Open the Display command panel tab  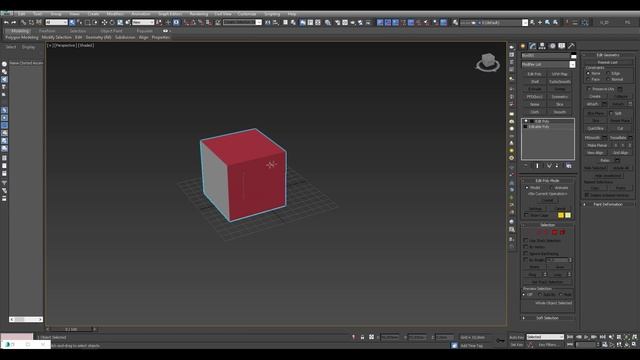click(562, 46)
